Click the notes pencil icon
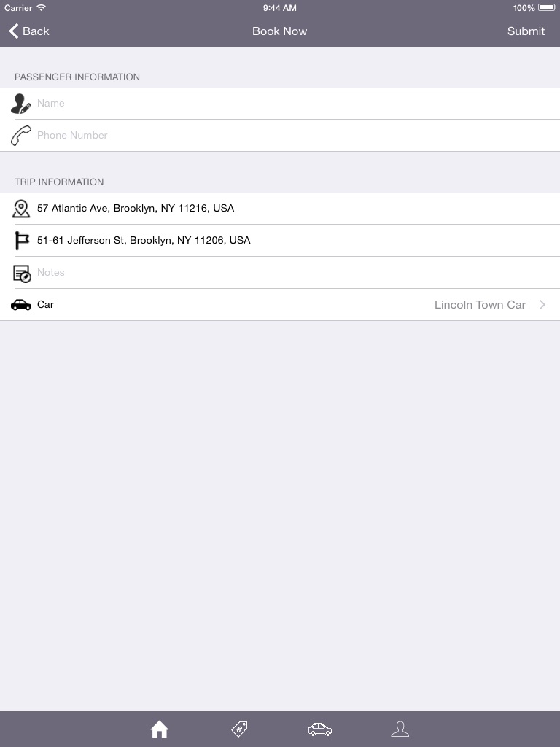Screen dimensions: 560x747 [x=22, y=274]
